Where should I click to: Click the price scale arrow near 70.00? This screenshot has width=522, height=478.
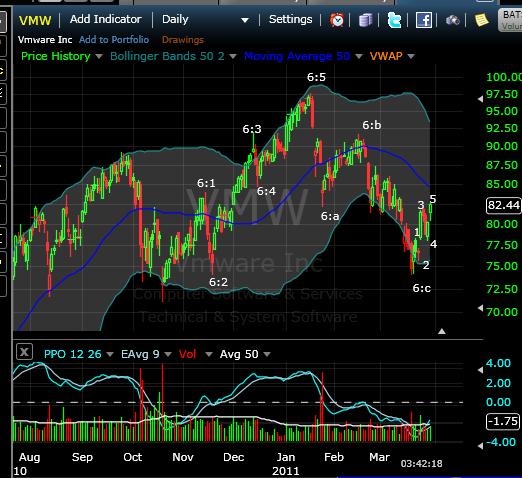tap(480, 308)
